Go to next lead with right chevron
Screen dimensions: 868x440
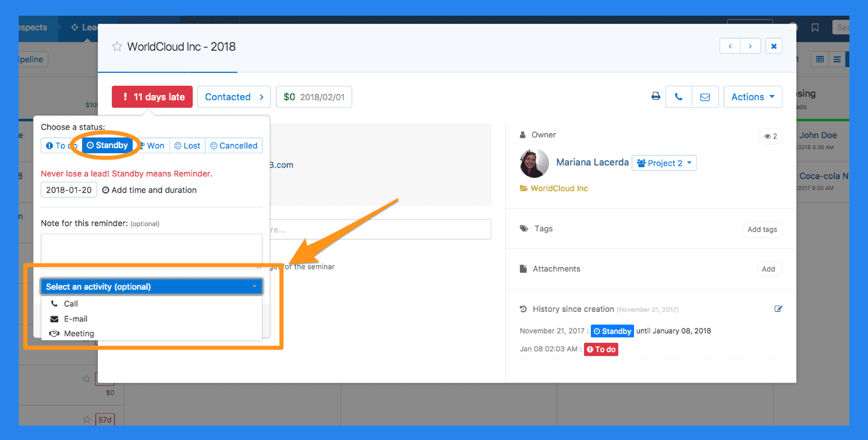click(750, 46)
